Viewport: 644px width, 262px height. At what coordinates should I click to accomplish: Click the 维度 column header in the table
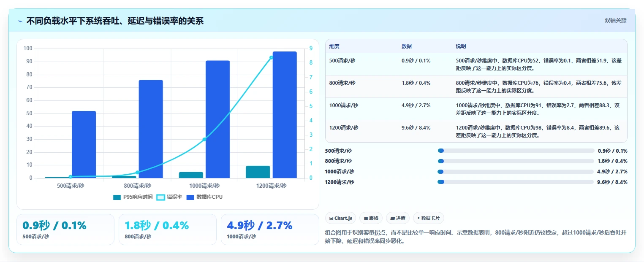[334, 46]
